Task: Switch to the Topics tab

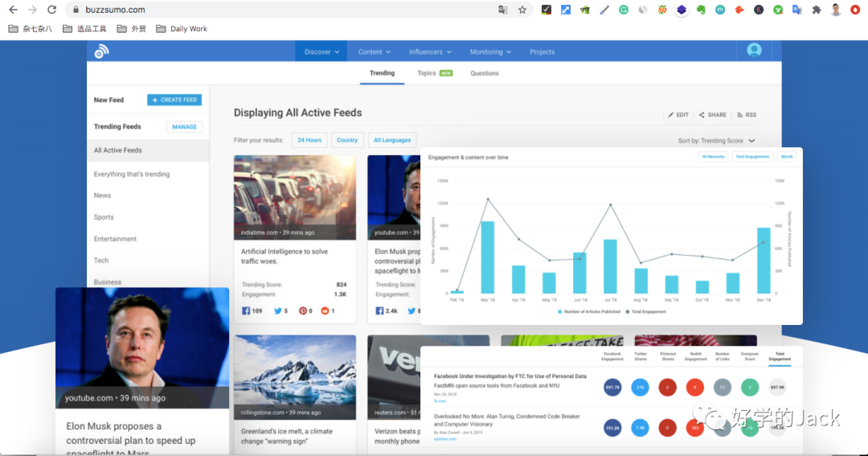Action: tap(434, 73)
